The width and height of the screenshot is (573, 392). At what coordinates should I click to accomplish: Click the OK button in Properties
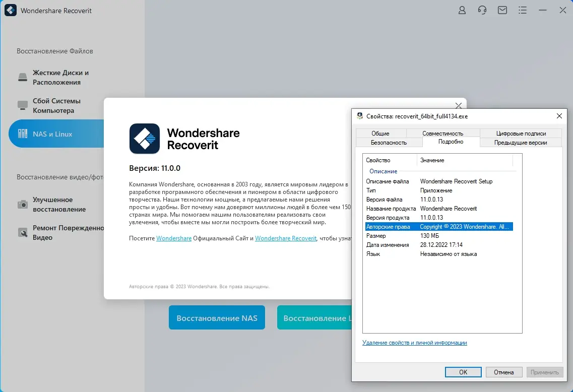(x=463, y=372)
